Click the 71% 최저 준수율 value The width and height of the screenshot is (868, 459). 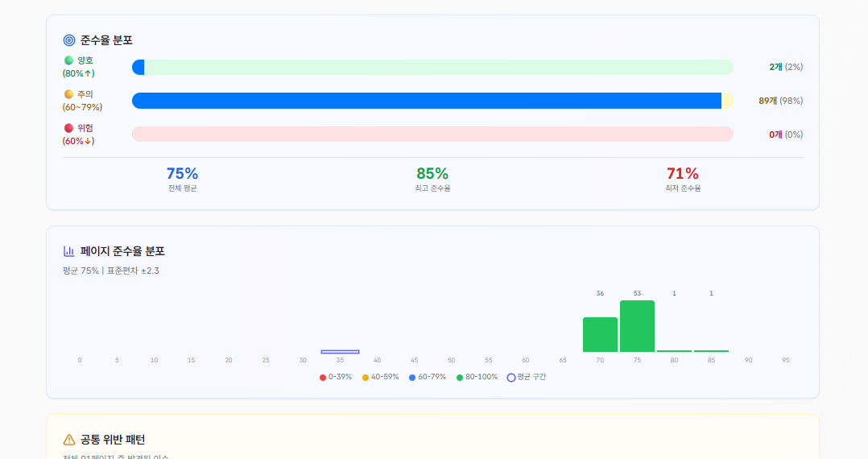(683, 174)
